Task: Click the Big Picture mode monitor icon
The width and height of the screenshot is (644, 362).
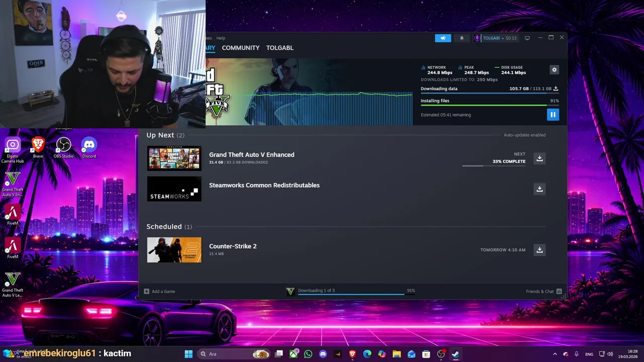Action: (527, 38)
